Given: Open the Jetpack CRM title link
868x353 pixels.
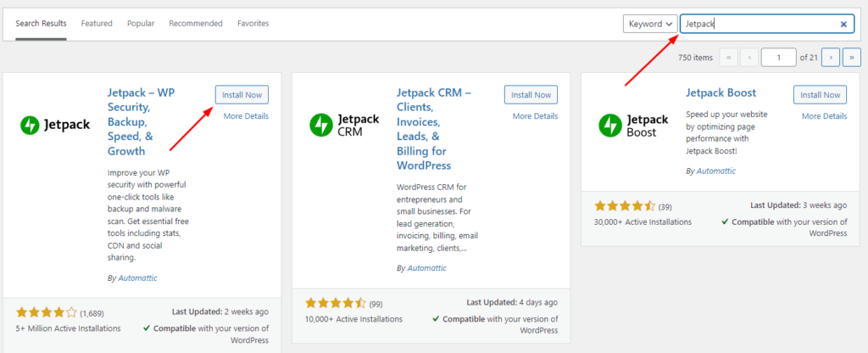Looking at the screenshot, I should [434, 129].
